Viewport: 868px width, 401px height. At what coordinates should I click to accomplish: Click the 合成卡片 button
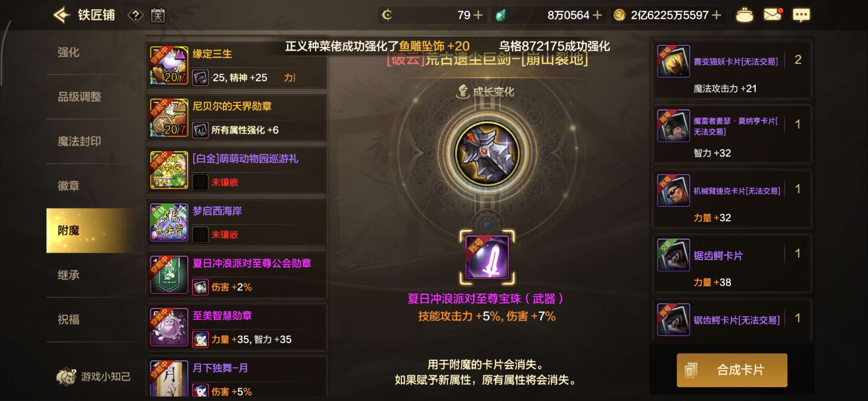(732, 370)
